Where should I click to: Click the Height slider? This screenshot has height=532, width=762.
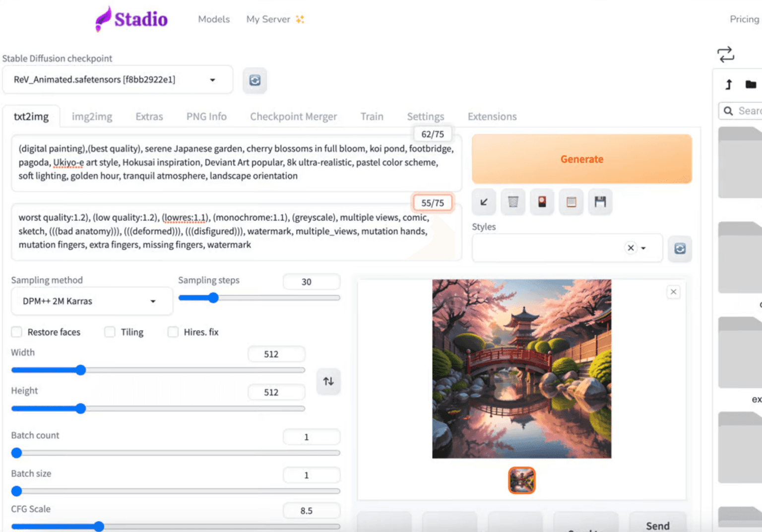tap(158, 408)
